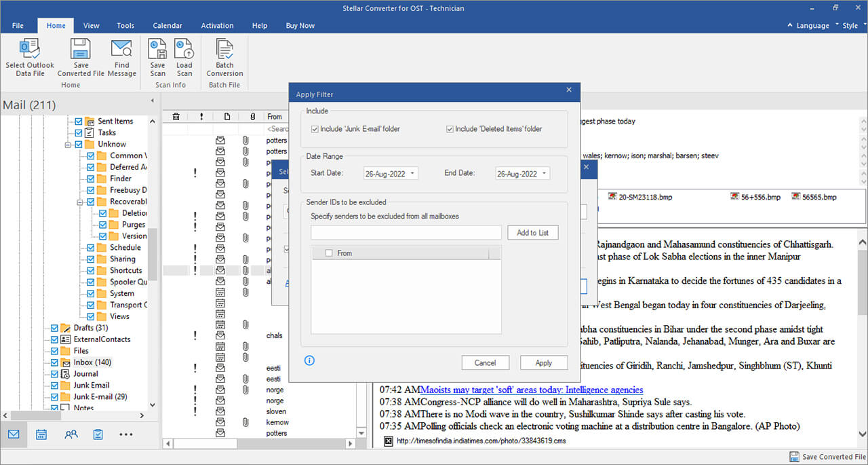Toggle Include 'Deleted Items' folder checkbox
This screenshot has height=465, width=868.
pyautogui.click(x=450, y=129)
